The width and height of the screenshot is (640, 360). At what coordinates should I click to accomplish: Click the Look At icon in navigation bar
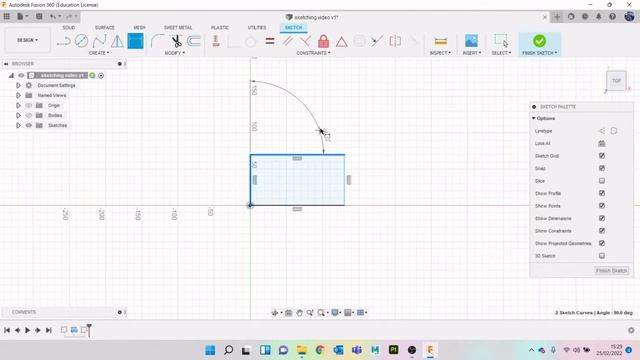pos(288,313)
